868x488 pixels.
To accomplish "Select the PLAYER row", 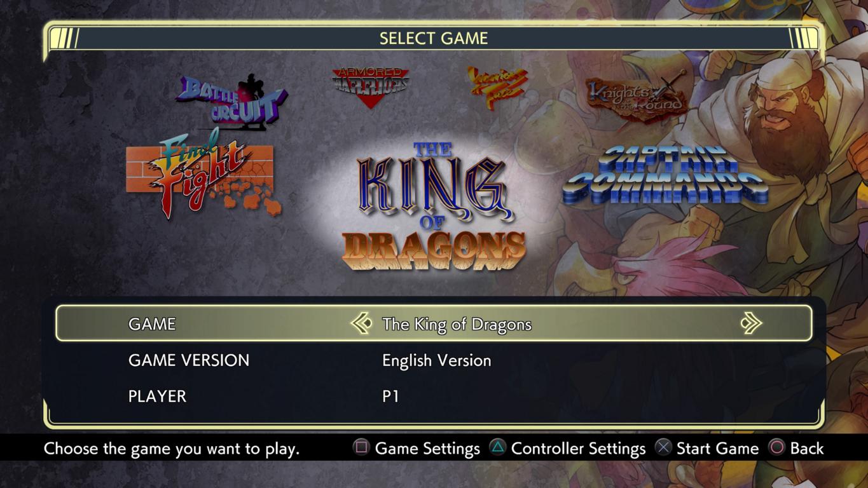I will coord(434,396).
